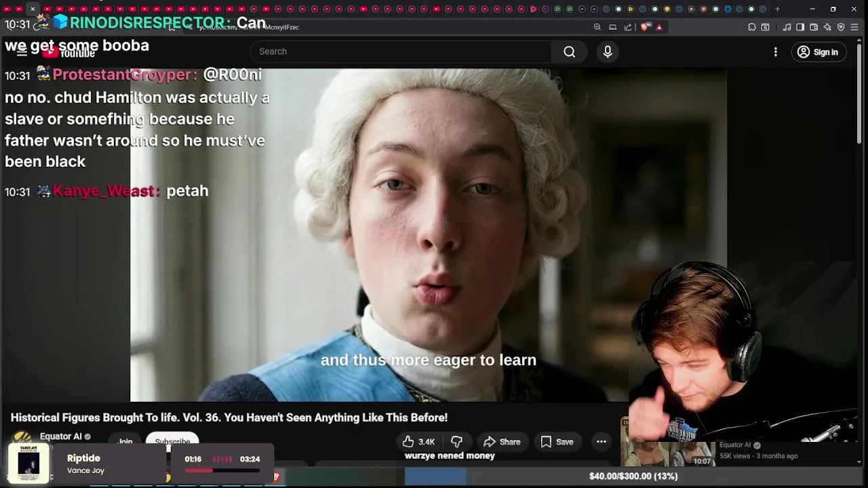Click the install/cast screen icon in address bar

coord(613,27)
